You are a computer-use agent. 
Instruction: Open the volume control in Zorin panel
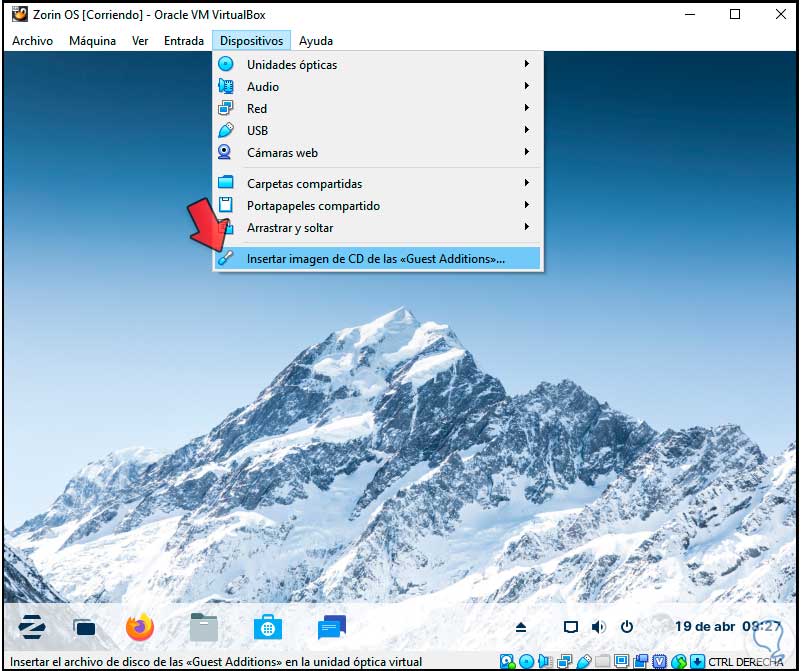[x=599, y=627]
